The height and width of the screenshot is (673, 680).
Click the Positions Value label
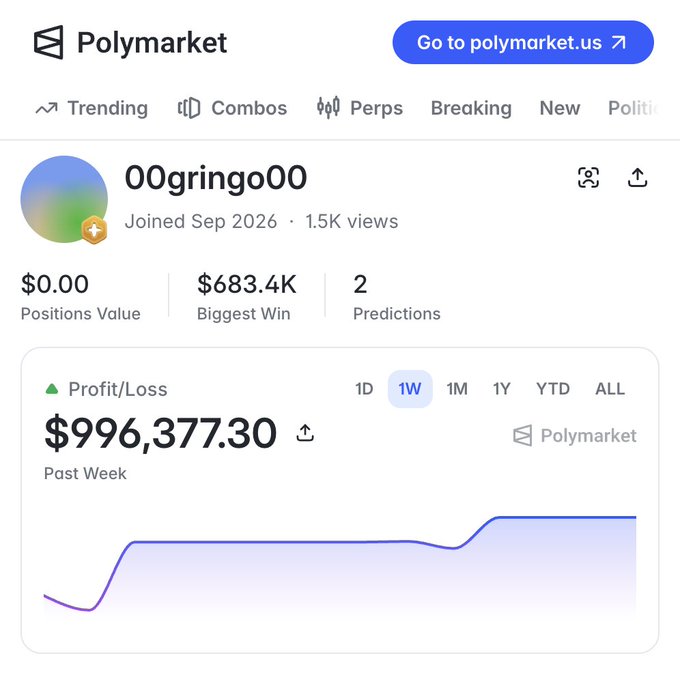81,314
